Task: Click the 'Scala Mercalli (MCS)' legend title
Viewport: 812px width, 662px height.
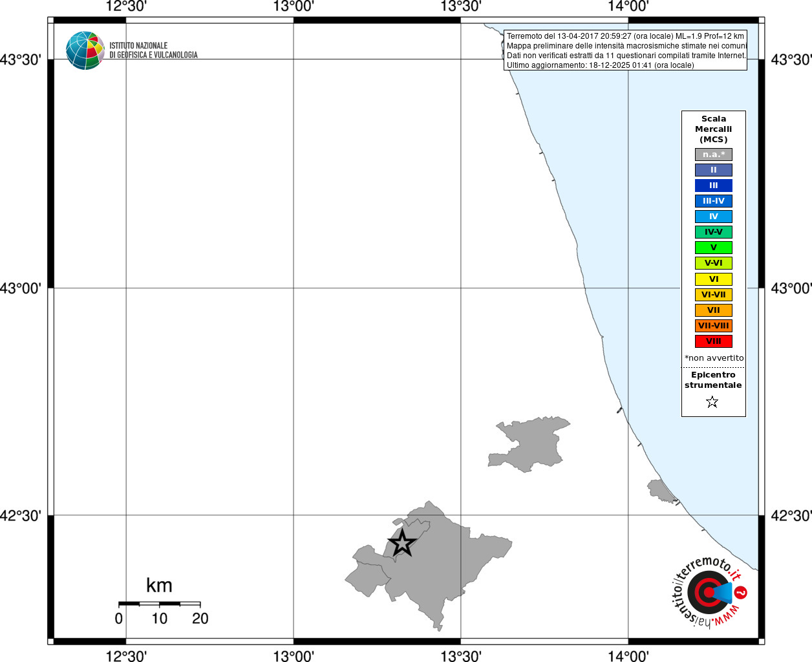Action: pos(714,129)
